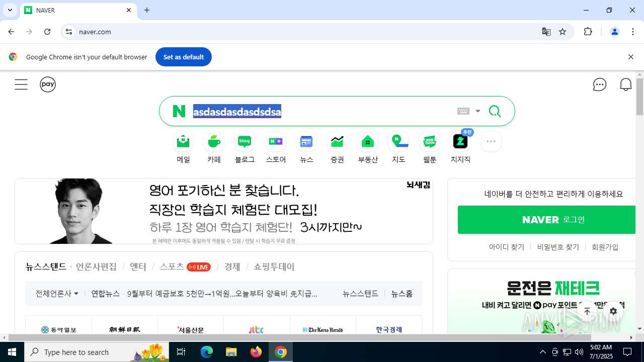Go back using browser back arrow
The height and width of the screenshot is (362, 644).
[11, 32]
